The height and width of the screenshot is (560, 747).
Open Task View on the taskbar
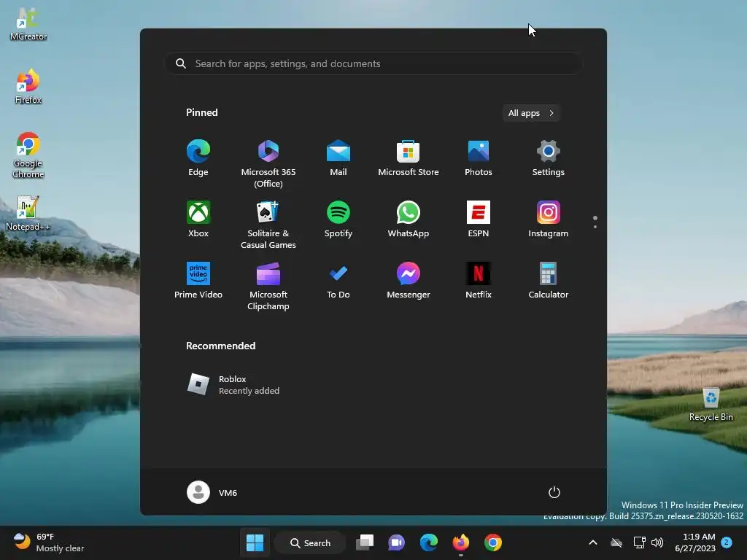(x=365, y=542)
